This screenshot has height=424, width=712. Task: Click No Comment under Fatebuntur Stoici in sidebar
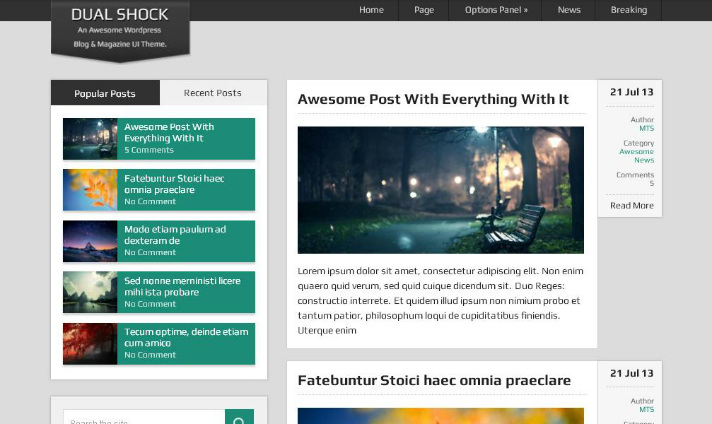click(x=150, y=202)
